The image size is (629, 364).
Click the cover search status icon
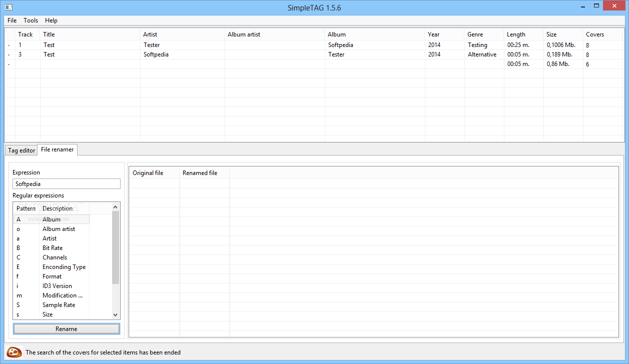tap(15, 352)
